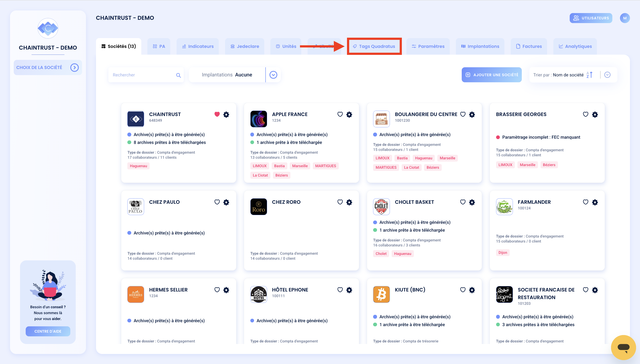
Task: Click the Cholet tag on CHOLET BASKET
Action: tap(381, 253)
